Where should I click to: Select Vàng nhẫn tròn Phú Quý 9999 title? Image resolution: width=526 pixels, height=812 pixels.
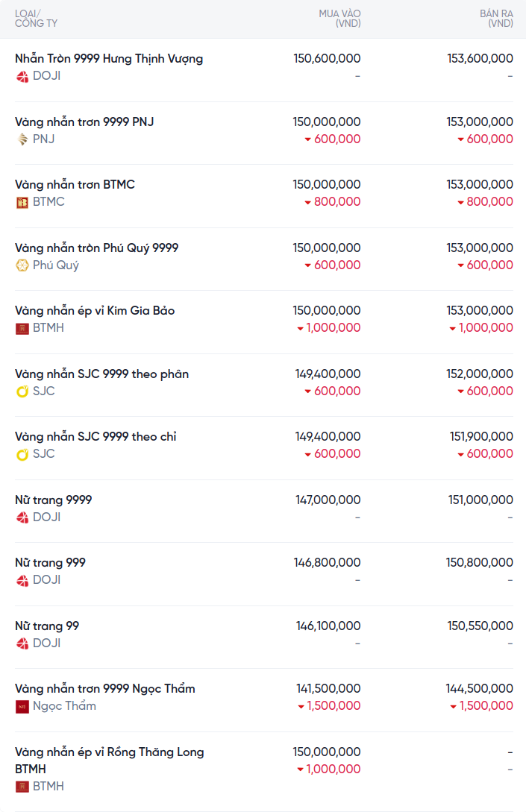click(96, 248)
